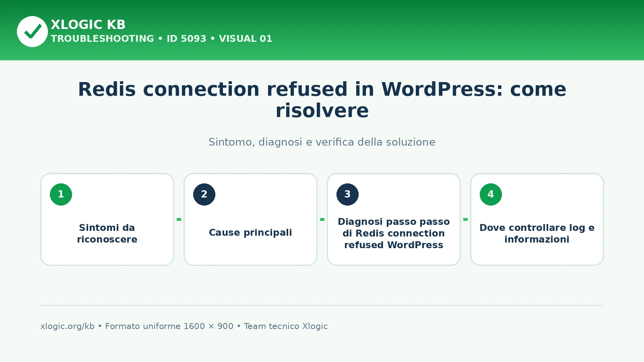This screenshot has width=644, height=362.
Task: Click subtitle 'Sintomo, diagnosi e verifica della soluzione'
Action: pyautogui.click(x=322, y=142)
